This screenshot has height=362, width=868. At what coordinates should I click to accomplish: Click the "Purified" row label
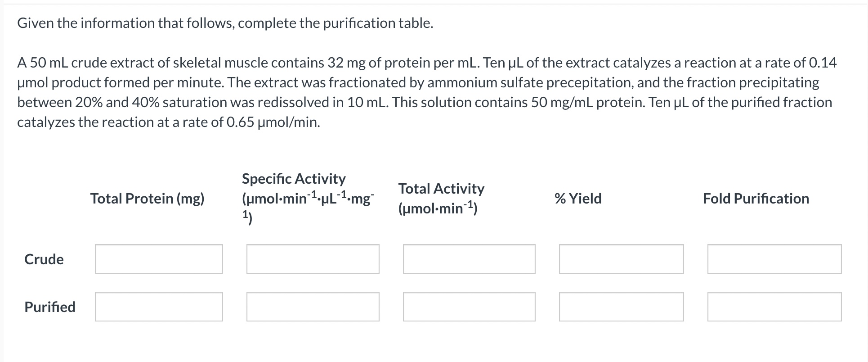click(x=50, y=307)
